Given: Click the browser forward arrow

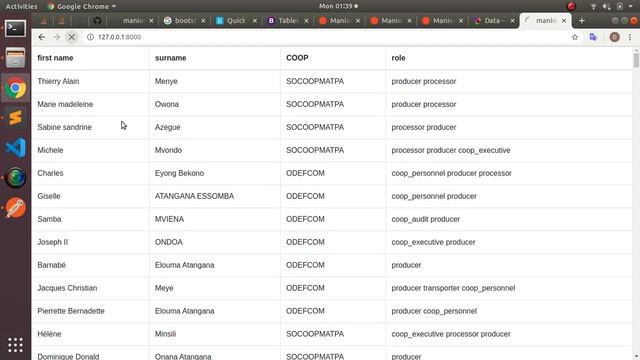Looking at the screenshot, I should [x=56, y=37].
